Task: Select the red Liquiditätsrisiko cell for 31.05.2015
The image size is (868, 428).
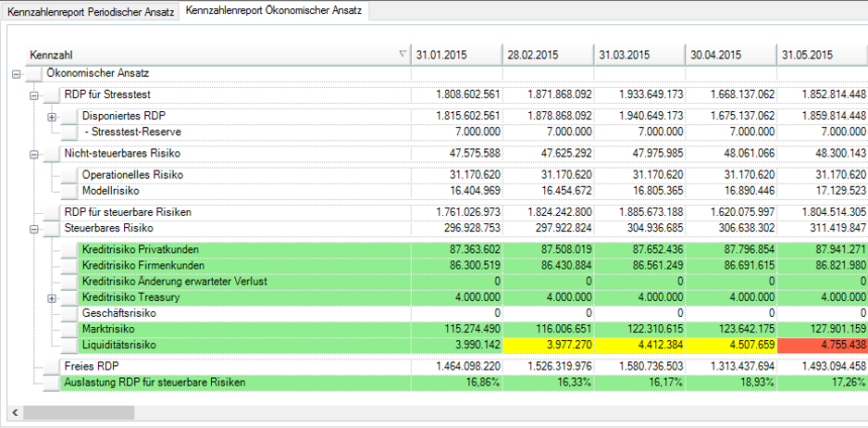Action: pyautogui.click(x=822, y=345)
